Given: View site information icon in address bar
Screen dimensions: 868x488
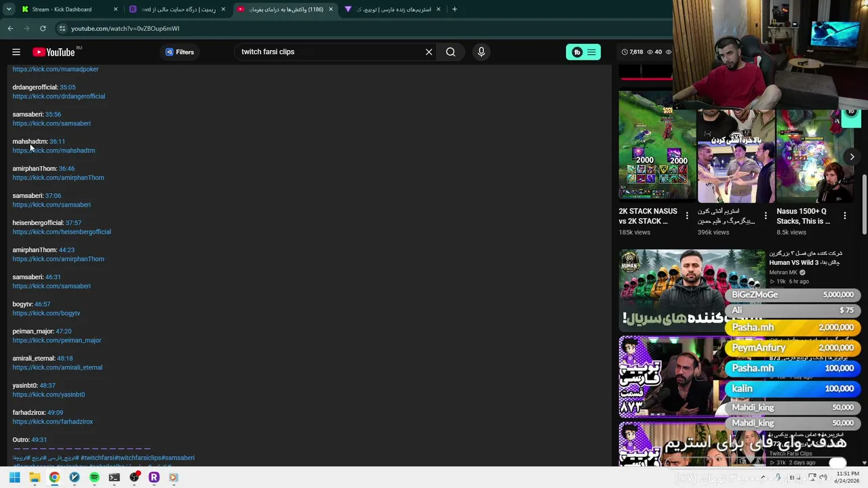Looking at the screenshot, I should pos(62,28).
